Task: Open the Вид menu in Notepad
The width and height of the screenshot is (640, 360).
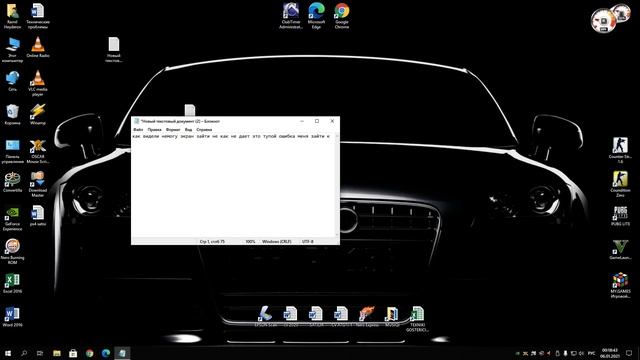Action: (188, 129)
